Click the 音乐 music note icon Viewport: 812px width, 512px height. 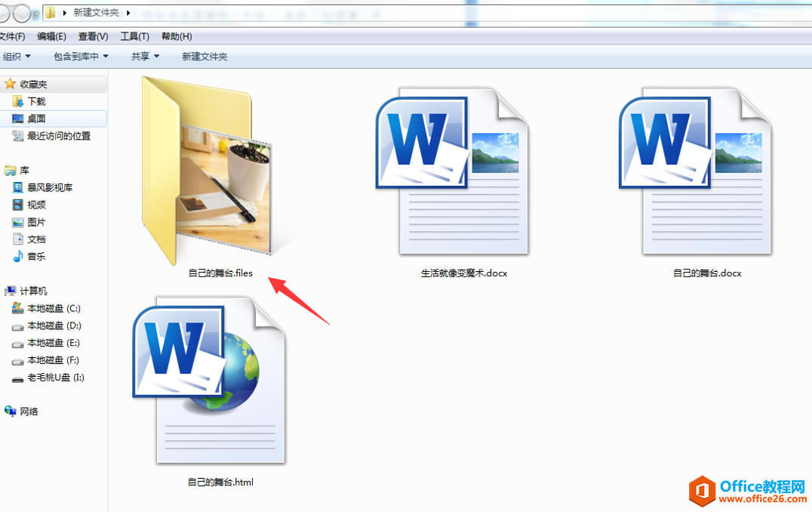click(17, 256)
